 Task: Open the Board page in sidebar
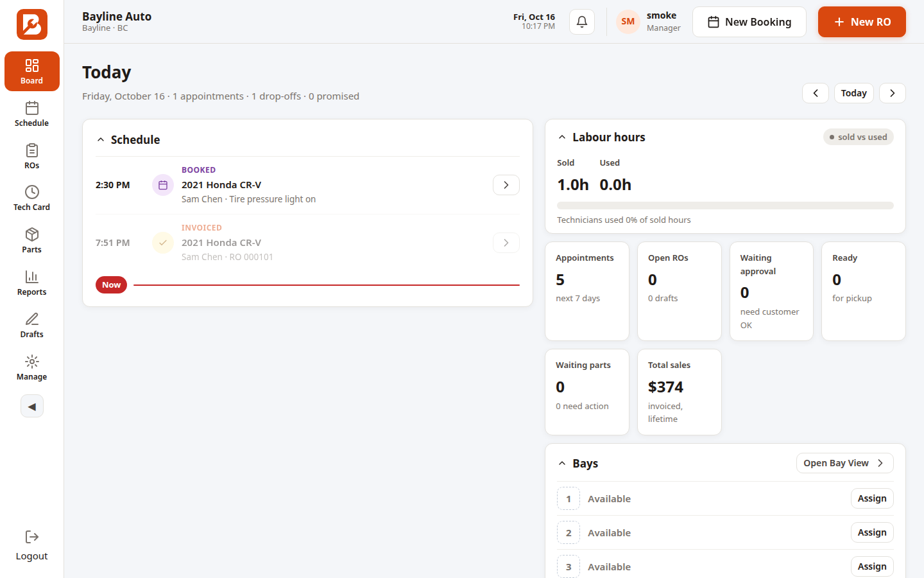(32, 71)
